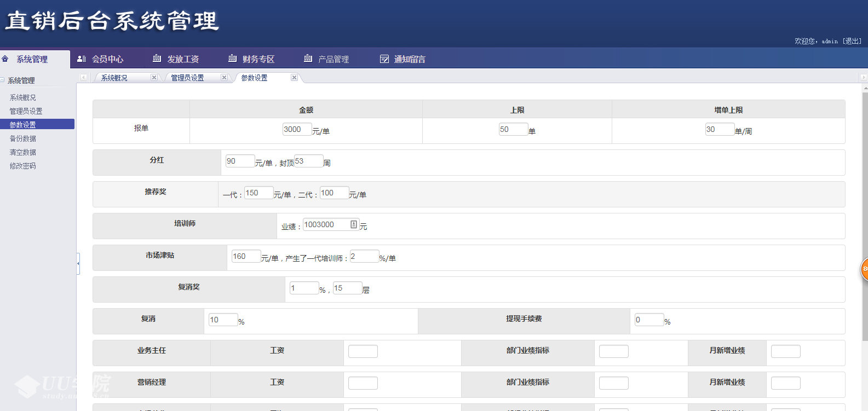This screenshot has width=868, height=411.
Task: Click the 封顶 weeks field showing 53
Action: (x=308, y=161)
